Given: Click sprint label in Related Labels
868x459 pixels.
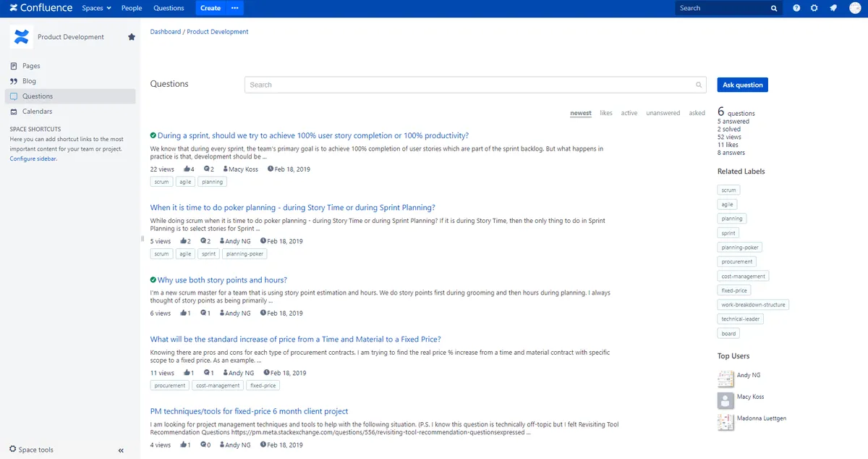Looking at the screenshot, I should pyautogui.click(x=728, y=233).
